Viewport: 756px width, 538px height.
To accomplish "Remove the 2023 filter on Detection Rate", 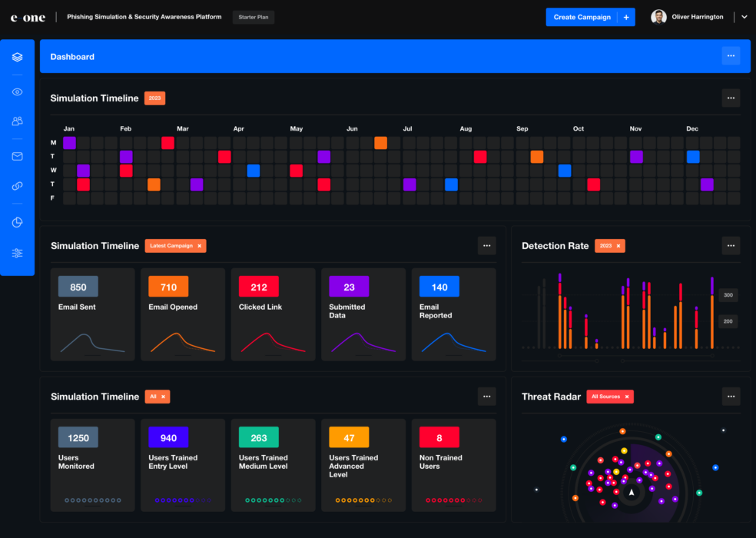I will pyautogui.click(x=618, y=246).
